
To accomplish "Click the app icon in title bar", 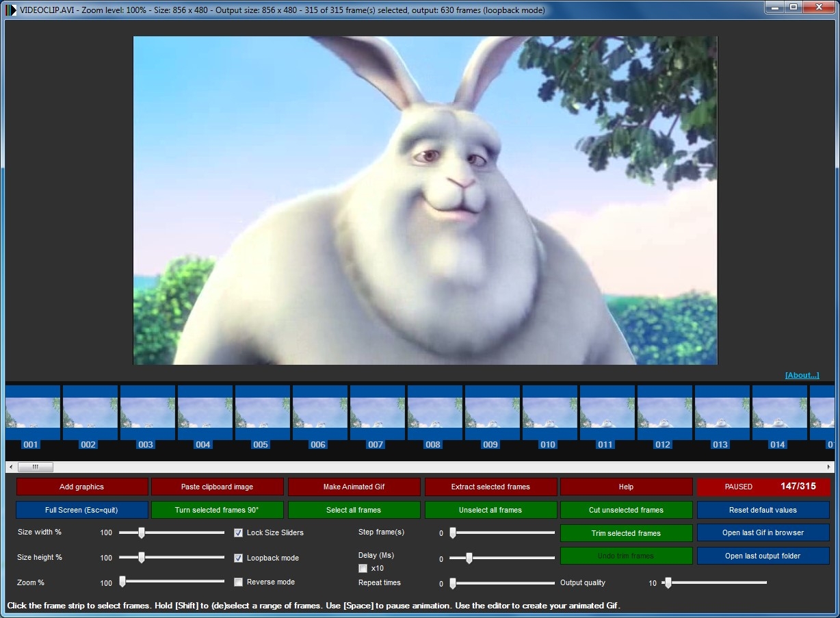I will point(11,10).
